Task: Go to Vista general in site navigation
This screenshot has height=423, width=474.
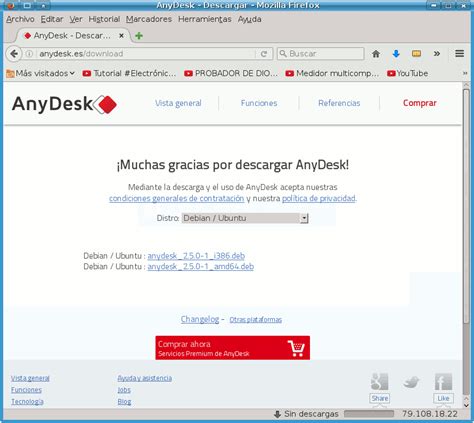Action: click(178, 103)
